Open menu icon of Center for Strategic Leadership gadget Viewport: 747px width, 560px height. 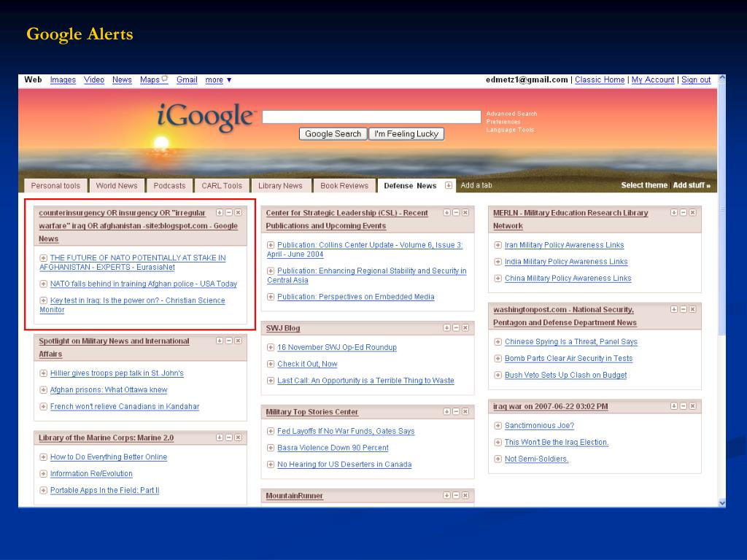coord(446,212)
